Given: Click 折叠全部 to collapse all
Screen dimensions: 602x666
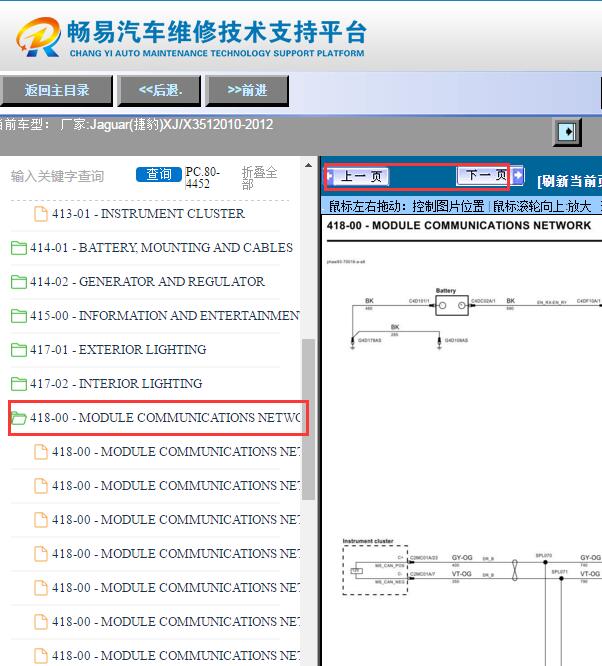Looking at the screenshot, I should (259, 178).
